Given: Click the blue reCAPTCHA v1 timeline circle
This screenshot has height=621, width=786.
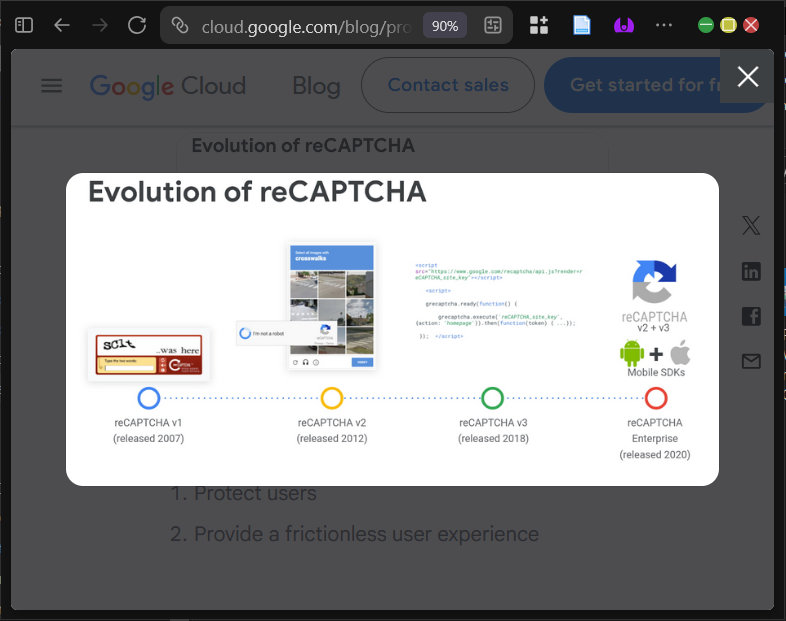Looking at the screenshot, I should pos(149,398).
